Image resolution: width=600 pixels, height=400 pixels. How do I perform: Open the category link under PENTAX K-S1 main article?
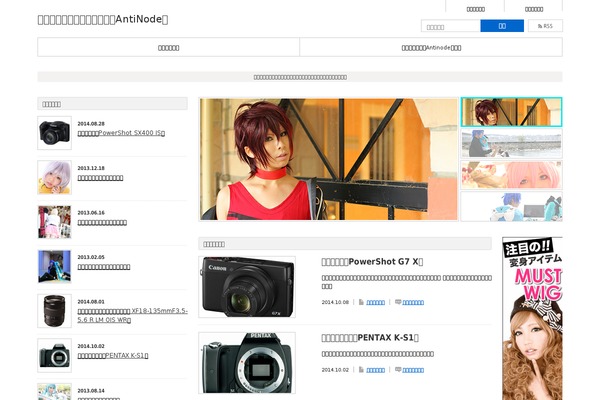tap(375, 370)
